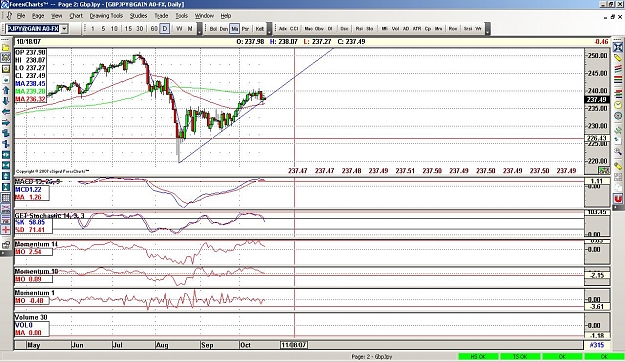Switch to 1-minute timeframe

93,29
